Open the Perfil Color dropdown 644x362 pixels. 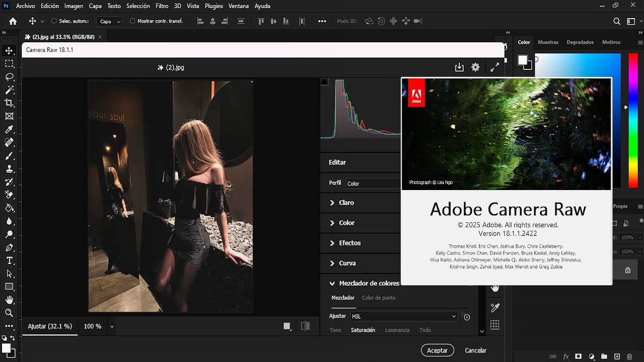tap(373, 184)
